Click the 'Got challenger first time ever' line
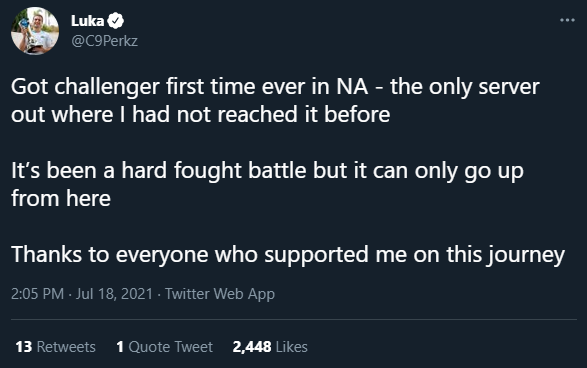Image resolution: width=587 pixels, height=368 pixels. pyautogui.click(x=275, y=87)
